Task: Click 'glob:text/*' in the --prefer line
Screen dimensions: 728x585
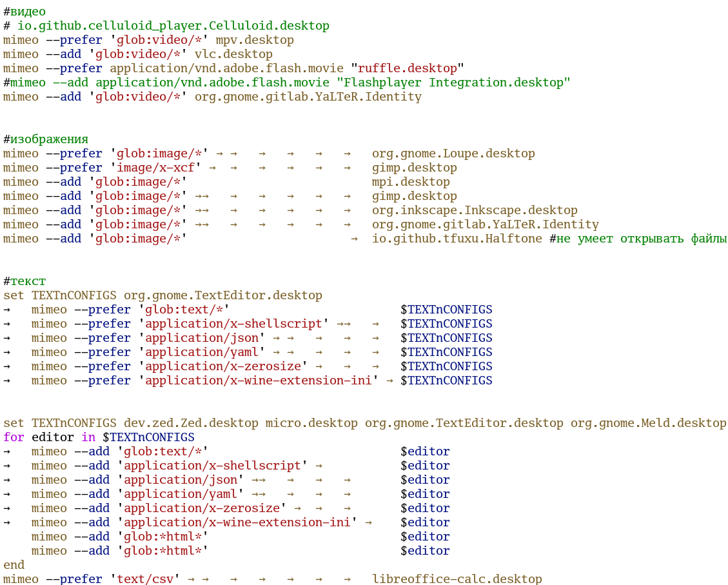Action: click(184, 310)
